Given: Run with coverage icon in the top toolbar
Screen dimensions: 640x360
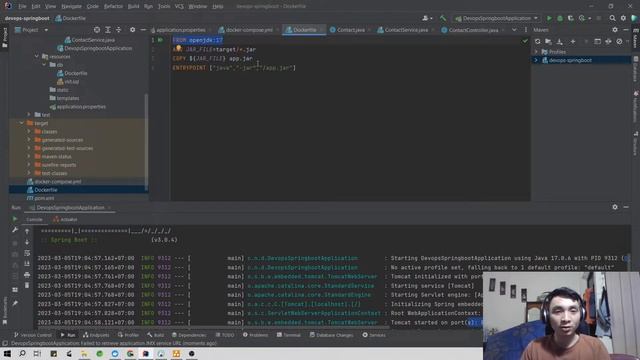Looking at the screenshot, I should point(571,18).
